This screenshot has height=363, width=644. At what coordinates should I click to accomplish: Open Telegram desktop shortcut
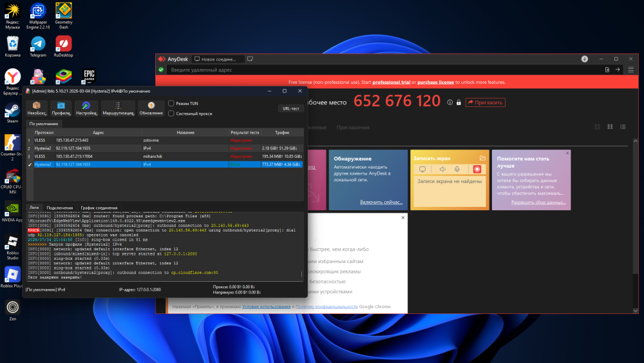pyautogui.click(x=38, y=46)
